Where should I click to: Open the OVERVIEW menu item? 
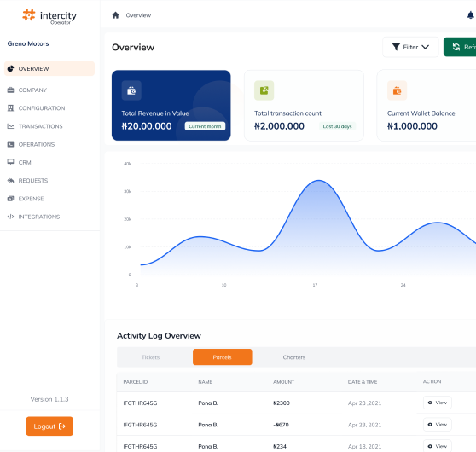pos(49,68)
